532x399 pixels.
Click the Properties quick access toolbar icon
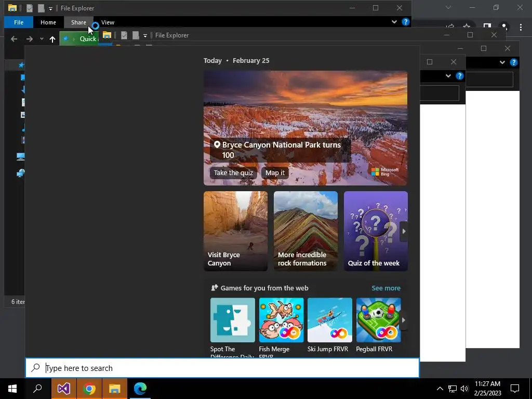point(30,8)
